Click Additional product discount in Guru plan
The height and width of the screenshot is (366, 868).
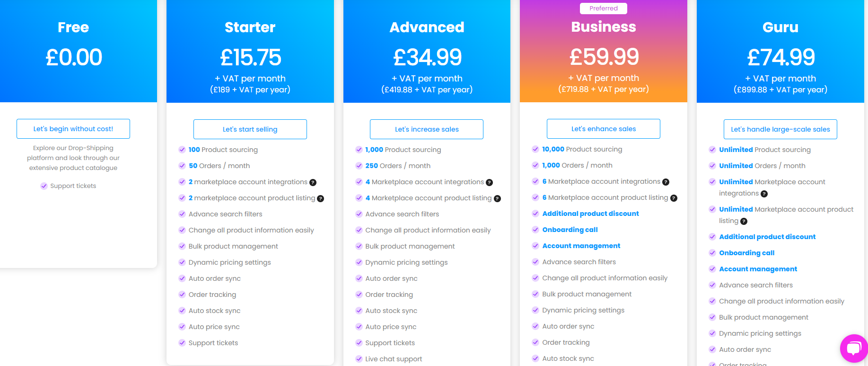point(767,237)
